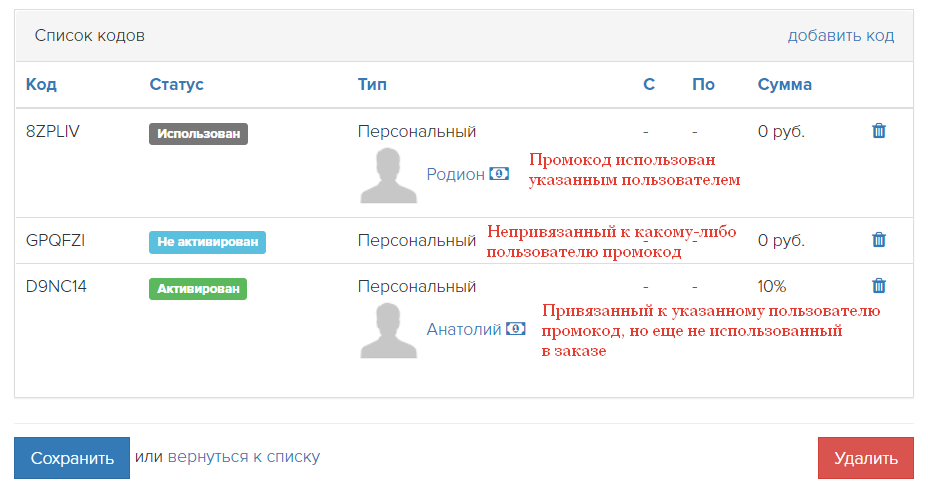Click the Использован status badge

tap(198, 134)
